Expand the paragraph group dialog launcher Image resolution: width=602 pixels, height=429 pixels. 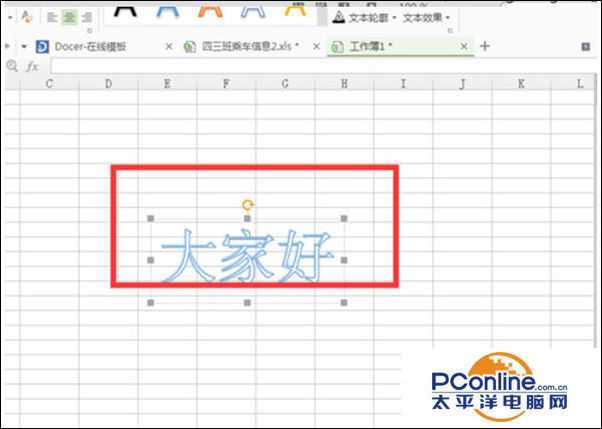pyautogui.click(x=89, y=31)
